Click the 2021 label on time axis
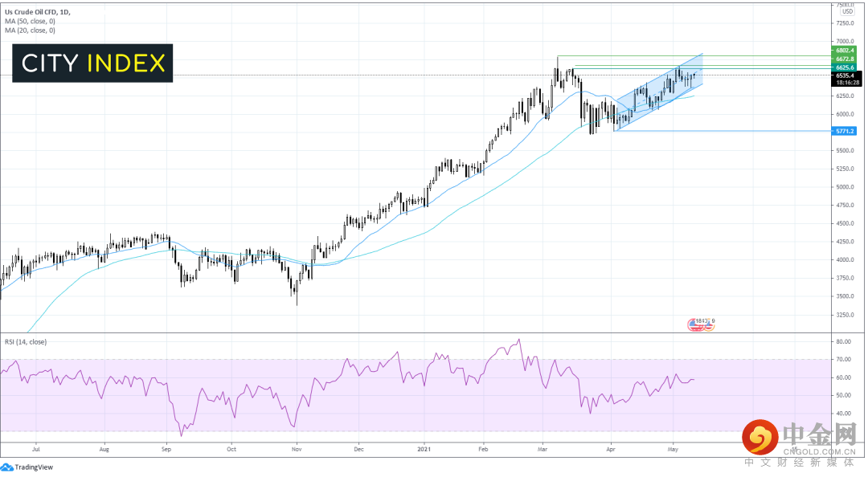 [424, 450]
